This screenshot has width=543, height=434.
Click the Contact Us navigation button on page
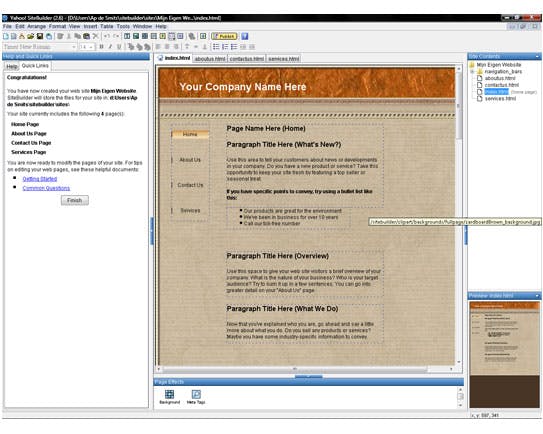click(x=190, y=185)
